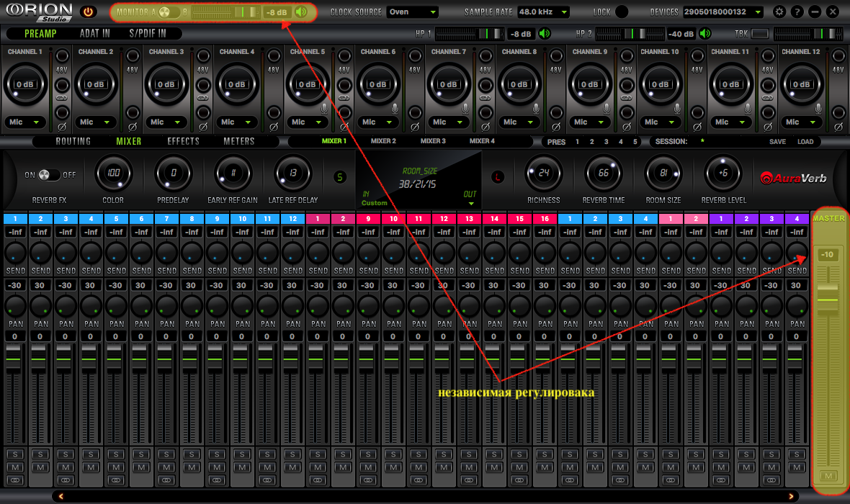Invert phase on Channel 12
This screenshot has width=850, height=504.
838,127
